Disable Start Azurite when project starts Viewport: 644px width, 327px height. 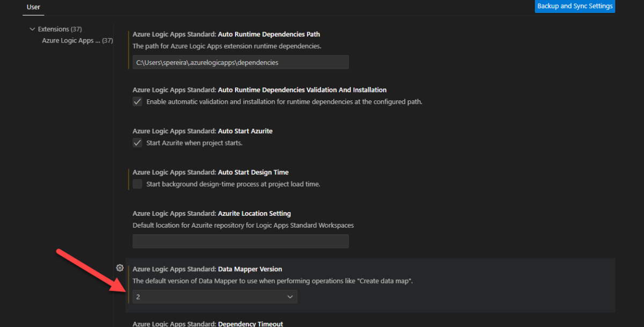[x=137, y=142]
